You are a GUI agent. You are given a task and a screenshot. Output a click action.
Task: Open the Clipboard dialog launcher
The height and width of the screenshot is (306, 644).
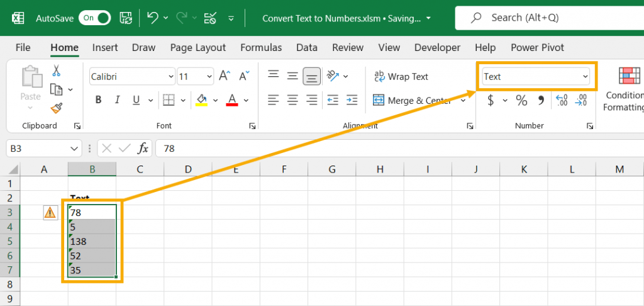77,127
